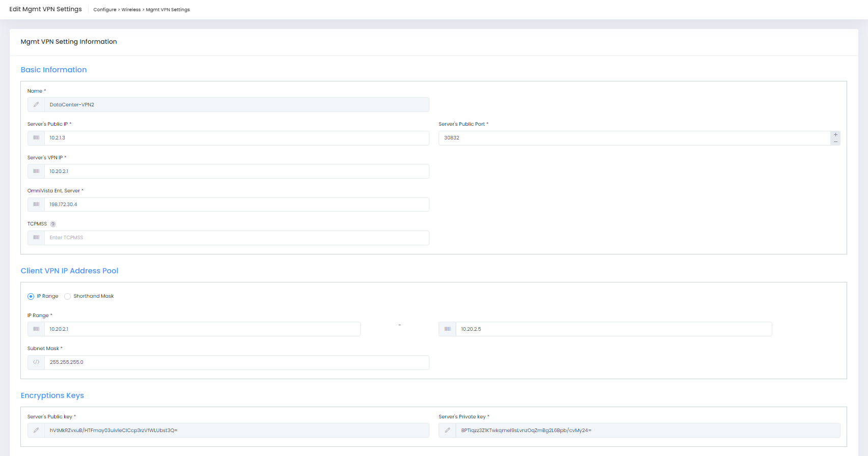The image size is (868, 456).
Task: Click the TCPMSS help question mark icon
Action: [x=53, y=224]
